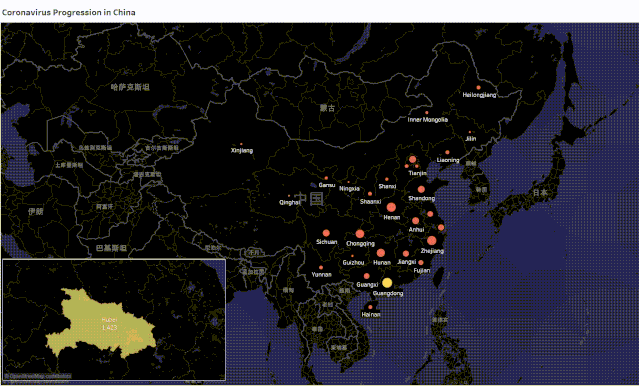Click the Fujian data circle

(x=421, y=262)
